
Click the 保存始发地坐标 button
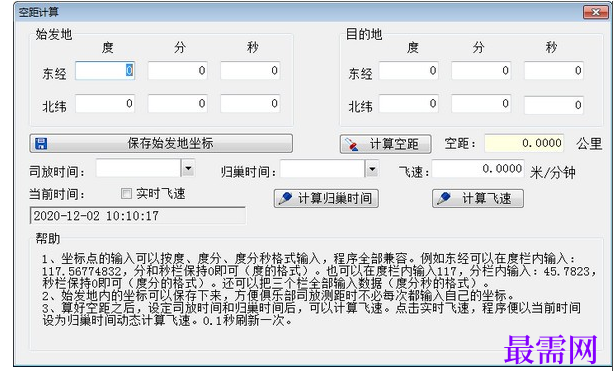[161, 143]
